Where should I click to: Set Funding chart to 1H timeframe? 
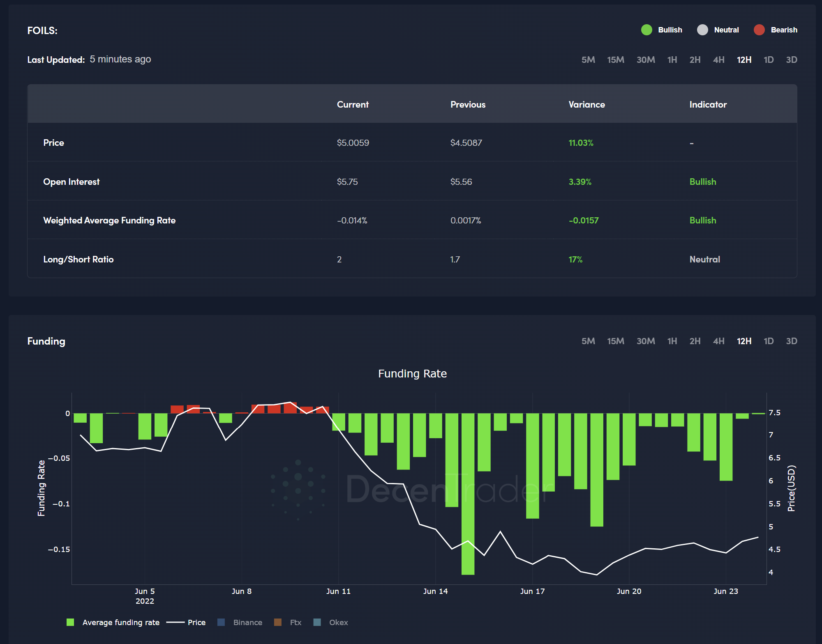coord(672,341)
